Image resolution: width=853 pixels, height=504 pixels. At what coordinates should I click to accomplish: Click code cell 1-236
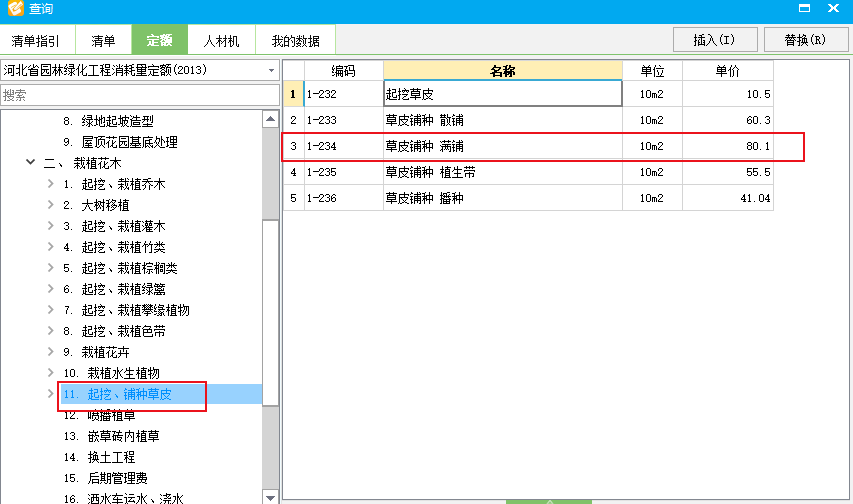coord(344,198)
